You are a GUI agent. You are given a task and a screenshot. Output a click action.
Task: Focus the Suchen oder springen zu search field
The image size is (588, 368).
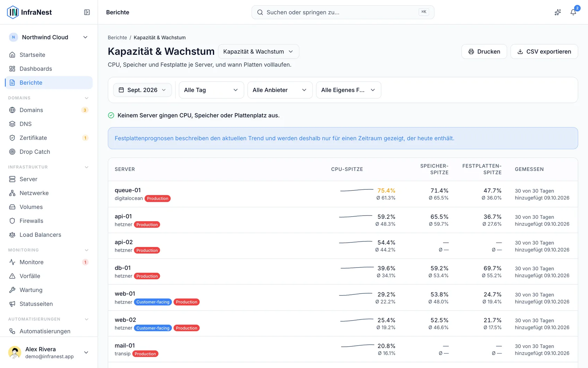pyautogui.click(x=343, y=12)
